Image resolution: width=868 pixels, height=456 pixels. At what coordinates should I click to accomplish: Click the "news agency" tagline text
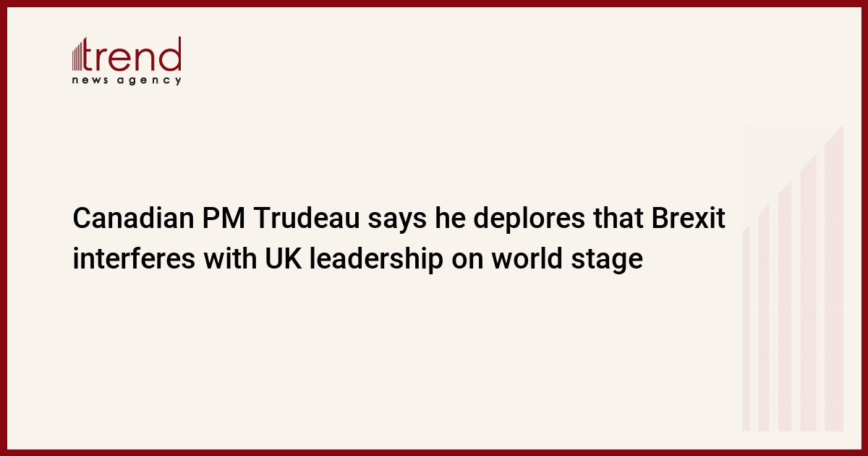click(127, 80)
